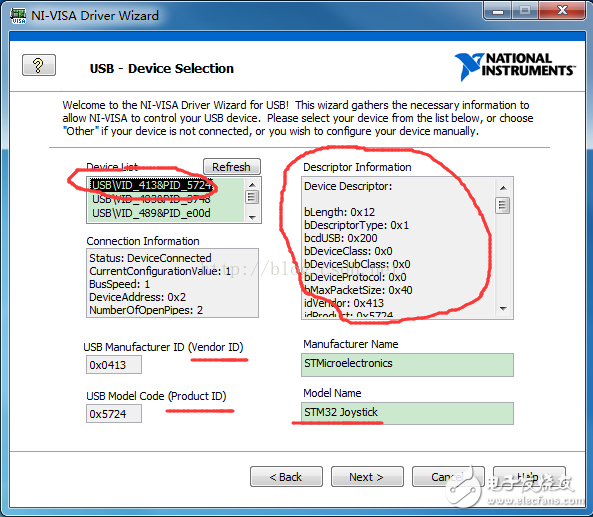The image size is (593, 517).
Task: Click the Cancel button
Action: tap(448, 477)
